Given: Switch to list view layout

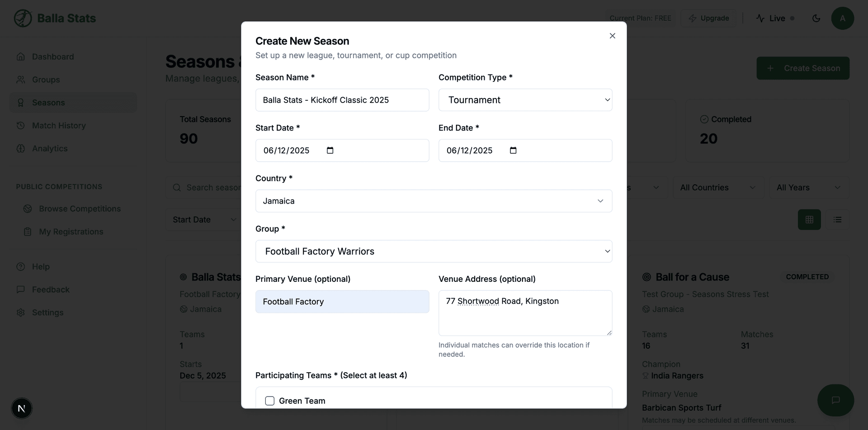Looking at the screenshot, I should tap(837, 220).
